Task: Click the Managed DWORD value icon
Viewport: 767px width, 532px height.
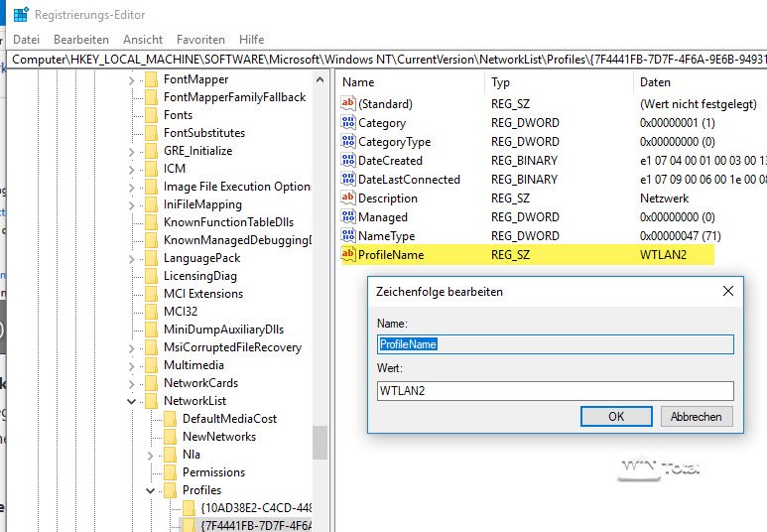Action: [348, 216]
